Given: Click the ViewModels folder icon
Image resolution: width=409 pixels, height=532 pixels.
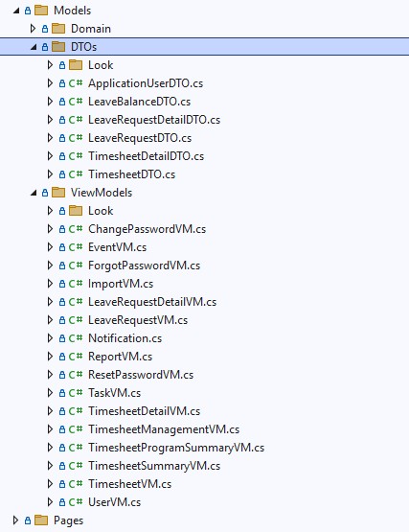Looking at the screenshot, I should click(x=58, y=193).
